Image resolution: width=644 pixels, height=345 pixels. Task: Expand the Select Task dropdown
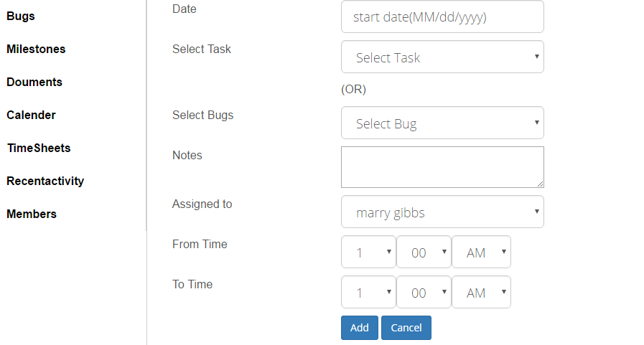442,57
